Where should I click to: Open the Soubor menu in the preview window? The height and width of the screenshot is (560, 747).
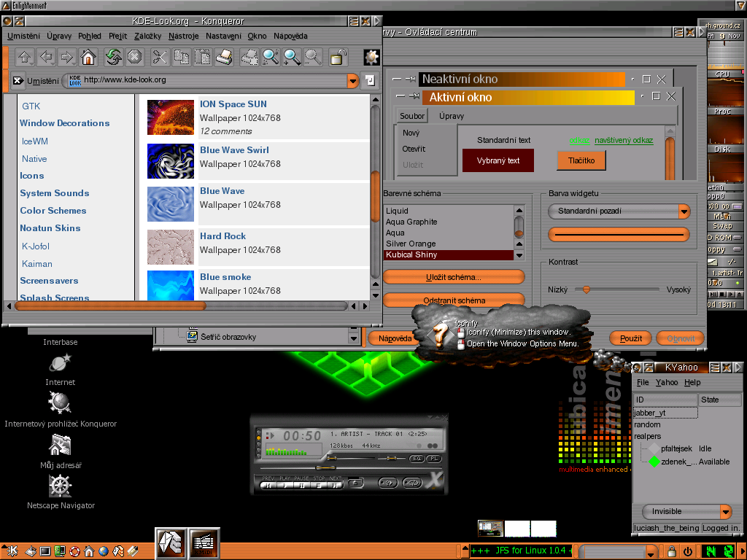(x=412, y=116)
